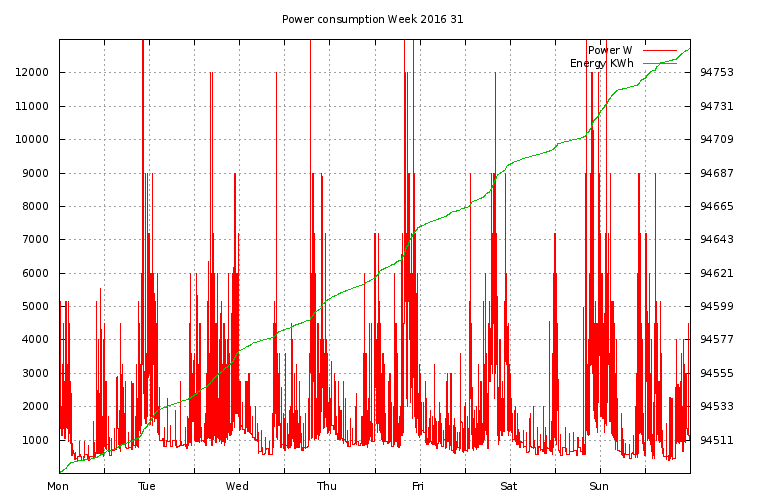
Task: Click the 1000 left axis value
Action: pyautogui.click(x=35, y=440)
